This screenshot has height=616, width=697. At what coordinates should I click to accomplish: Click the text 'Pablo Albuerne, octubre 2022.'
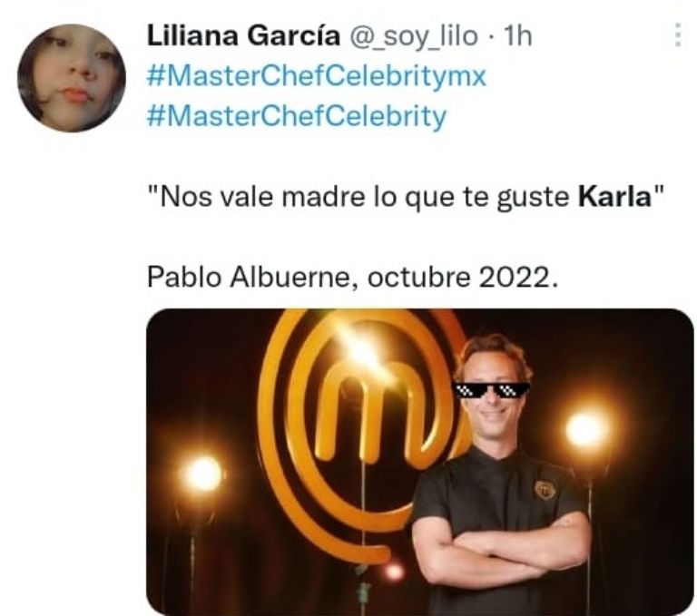click(x=351, y=278)
